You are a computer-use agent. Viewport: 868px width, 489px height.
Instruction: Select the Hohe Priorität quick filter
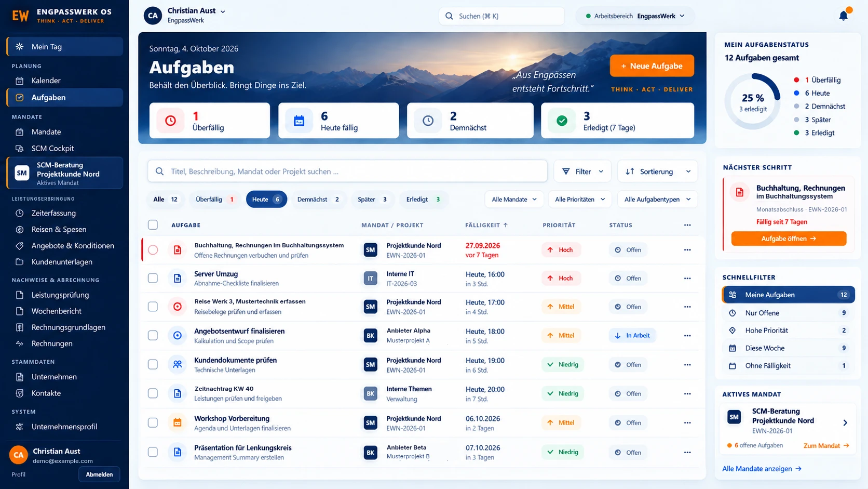tap(788, 331)
